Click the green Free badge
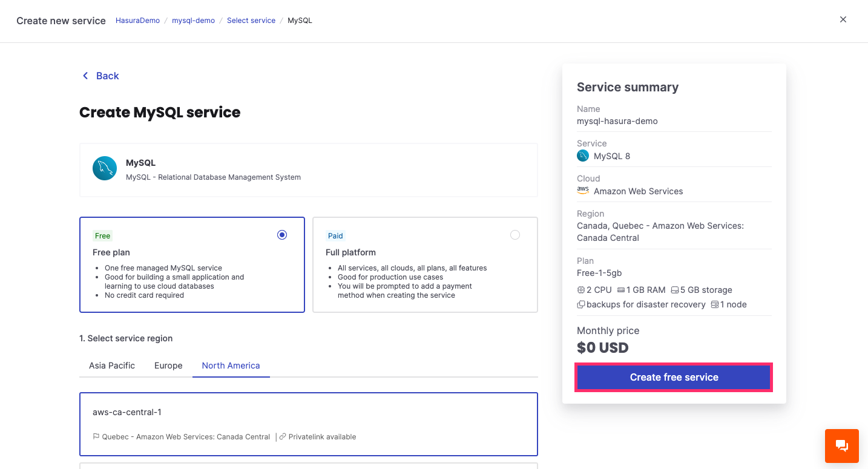The height and width of the screenshot is (469, 868). (103, 236)
